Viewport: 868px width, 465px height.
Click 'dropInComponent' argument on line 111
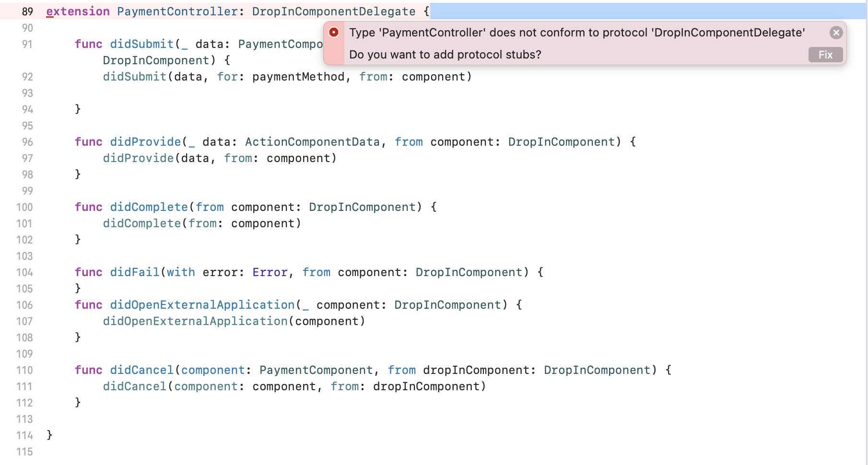click(x=426, y=386)
